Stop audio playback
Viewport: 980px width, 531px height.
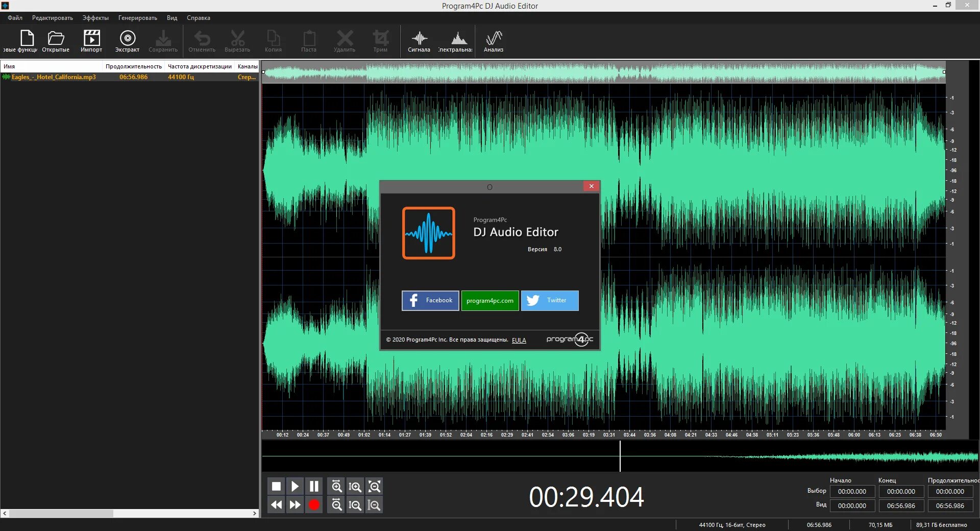coord(276,487)
